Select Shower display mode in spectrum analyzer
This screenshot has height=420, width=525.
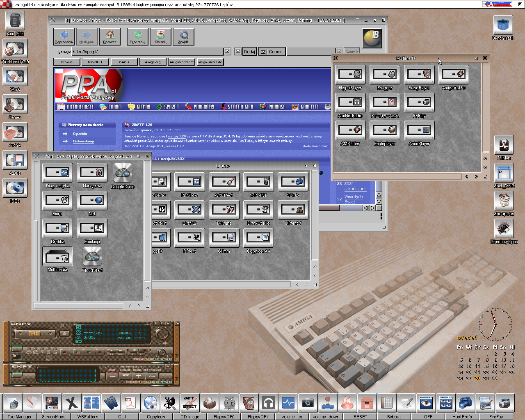coord(126,376)
